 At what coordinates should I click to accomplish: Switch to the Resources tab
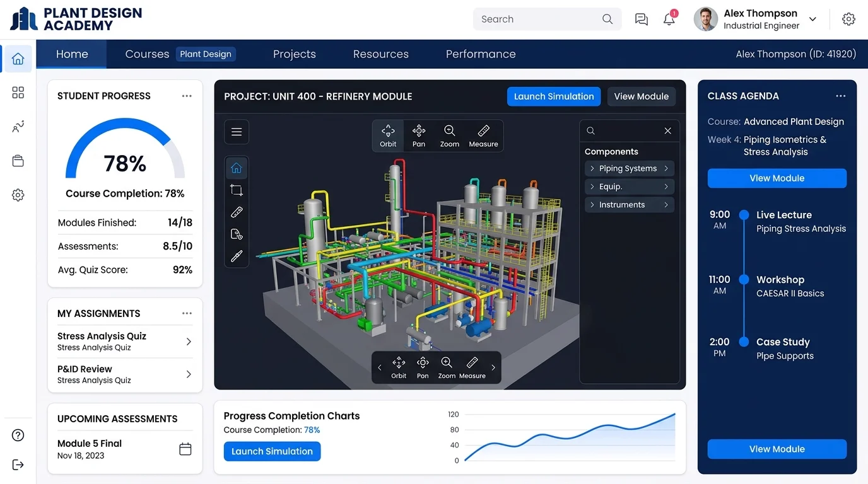(x=381, y=54)
